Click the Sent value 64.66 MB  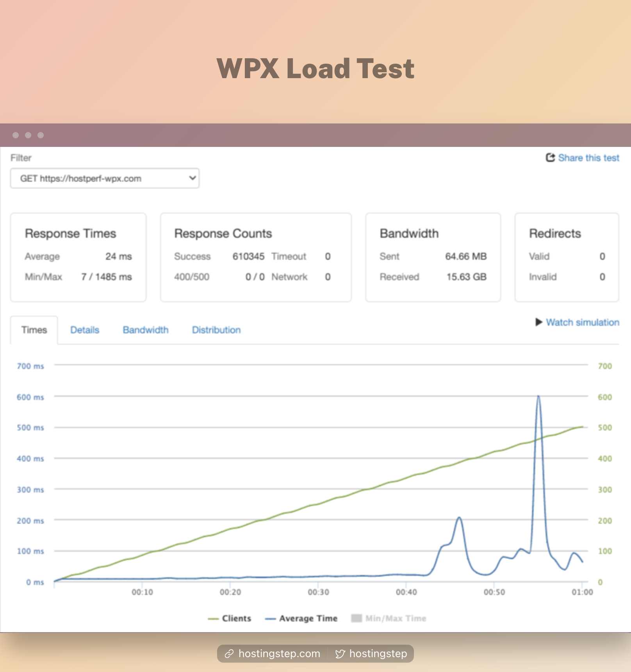click(x=466, y=256)
